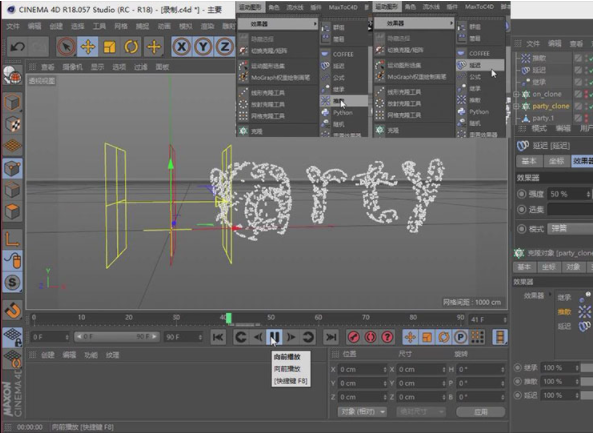
Task: Click the Make Editable icon at sidebar top
Action: pos(12,75)
